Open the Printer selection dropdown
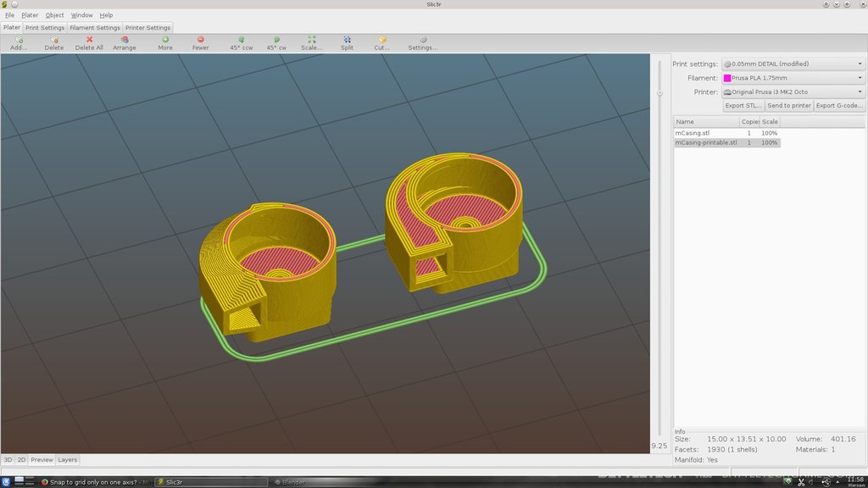The height and width of the screenshot is (488, 868). pos(793,91)
